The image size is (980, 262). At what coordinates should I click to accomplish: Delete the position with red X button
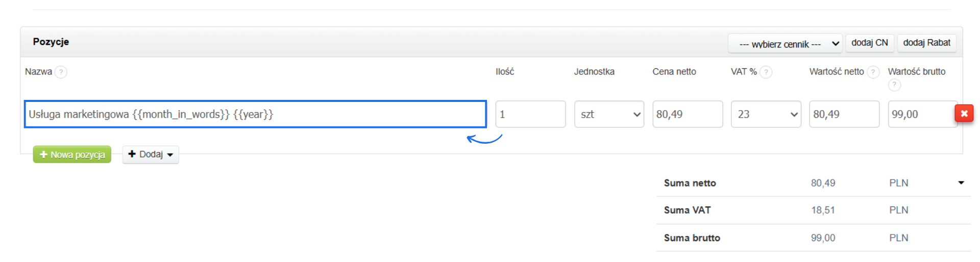coord(964,113)
